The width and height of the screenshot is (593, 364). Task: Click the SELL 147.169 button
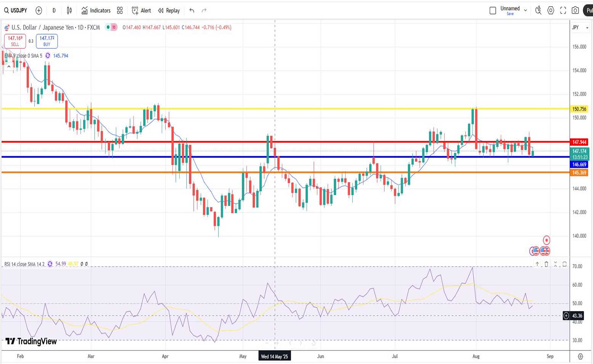pos(15,41)
